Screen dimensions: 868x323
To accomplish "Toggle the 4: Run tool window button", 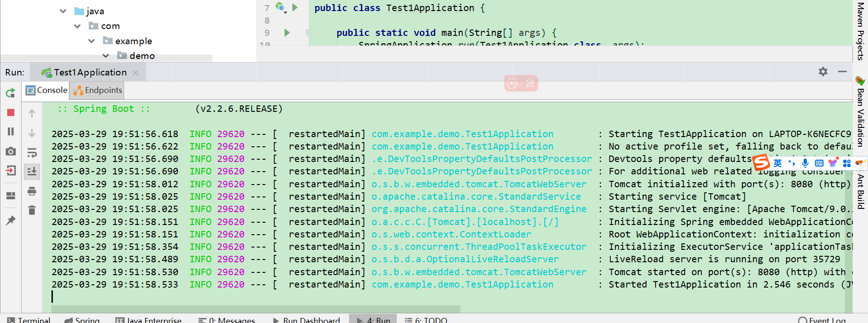I will click(373, 319).
